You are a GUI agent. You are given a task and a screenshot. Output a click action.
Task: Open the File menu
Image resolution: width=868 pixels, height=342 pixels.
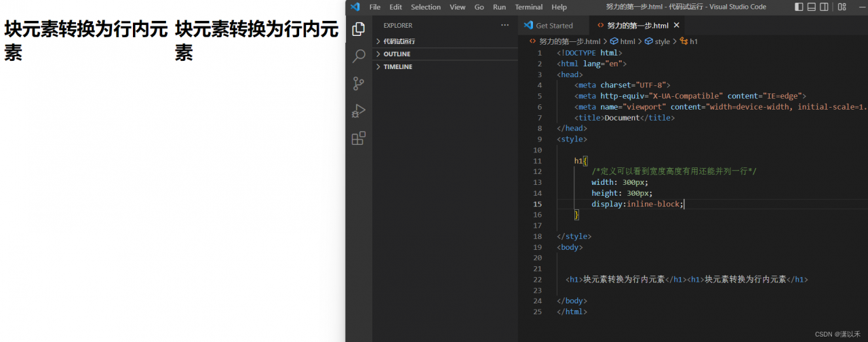(375, 7)
